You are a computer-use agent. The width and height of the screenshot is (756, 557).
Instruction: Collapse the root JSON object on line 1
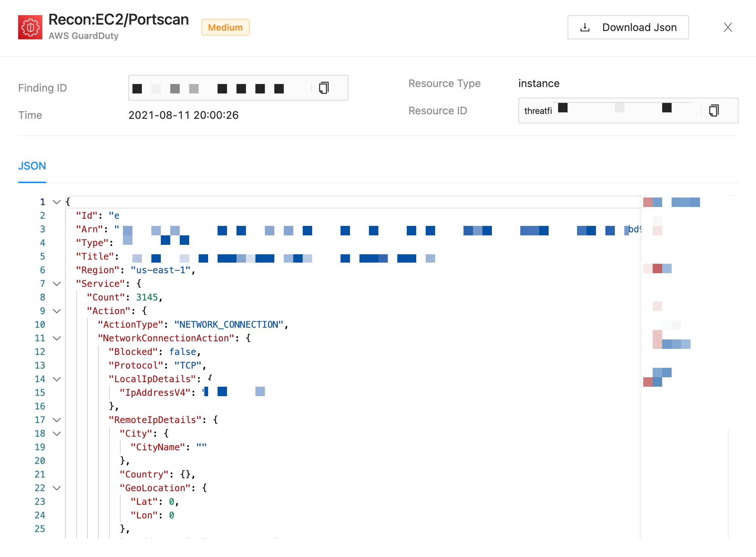57,202
